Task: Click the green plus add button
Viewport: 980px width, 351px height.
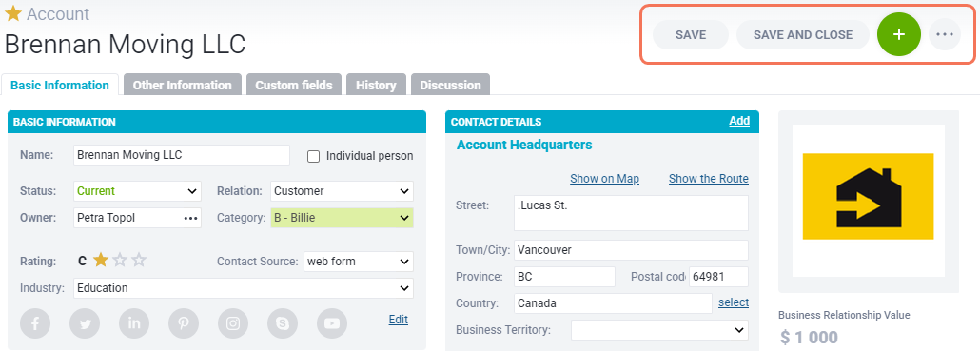Action: (899, 34)
